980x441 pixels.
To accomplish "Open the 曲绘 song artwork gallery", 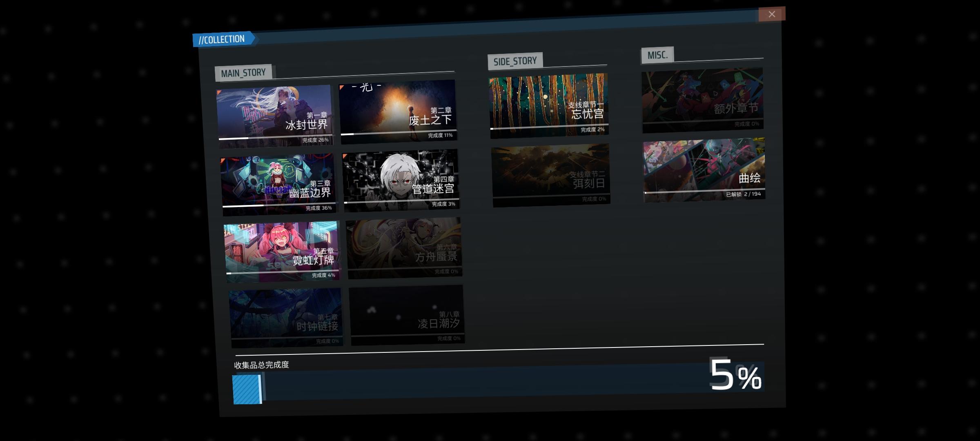I will point(704,169).
